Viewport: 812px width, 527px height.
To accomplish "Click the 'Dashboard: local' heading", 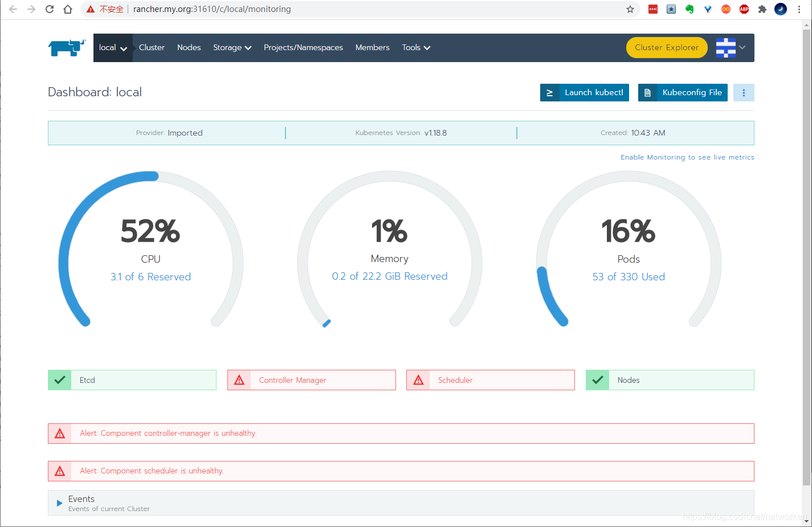I will (x=95, y=92).
